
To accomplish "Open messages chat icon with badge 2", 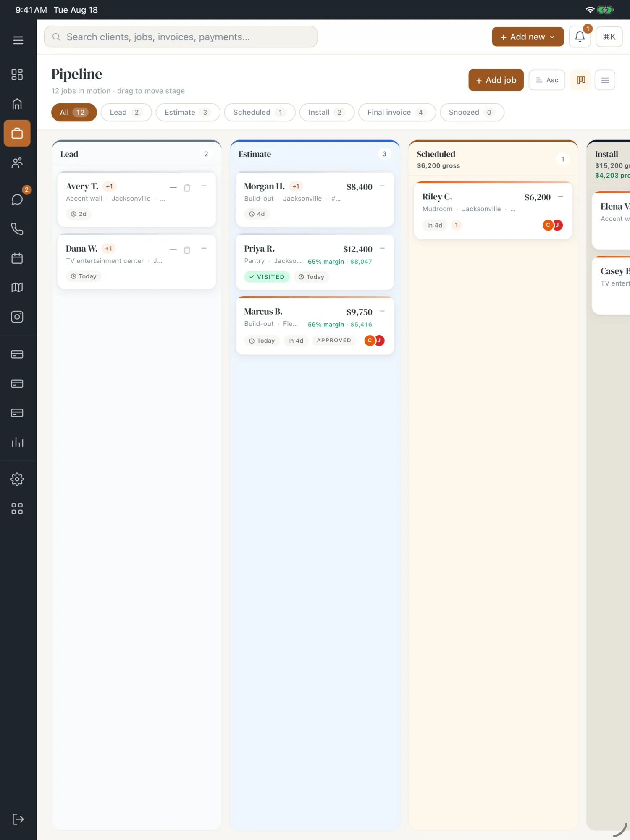I will click(x=17, y=199).
